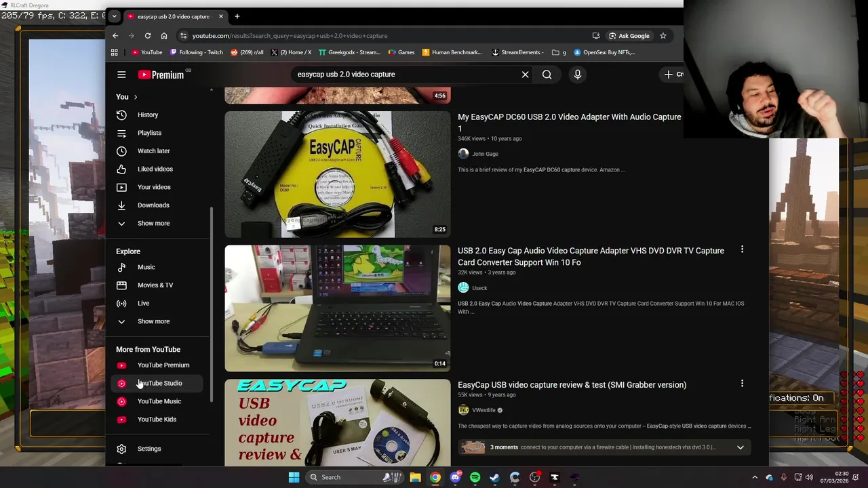Viewport: 868px width, 488px height.
Task: Bookmark this page with star icon
Action: coord(663,36)
